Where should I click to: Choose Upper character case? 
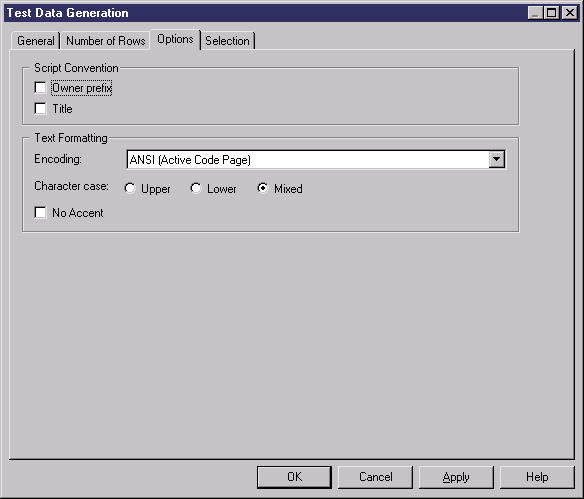(x=130, y=188)
